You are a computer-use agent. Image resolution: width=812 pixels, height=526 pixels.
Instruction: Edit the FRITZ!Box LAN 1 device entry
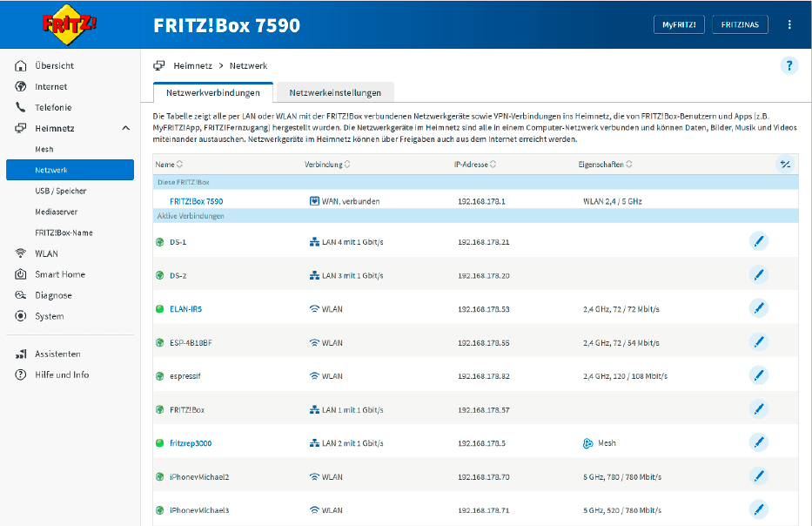[759, 409]
